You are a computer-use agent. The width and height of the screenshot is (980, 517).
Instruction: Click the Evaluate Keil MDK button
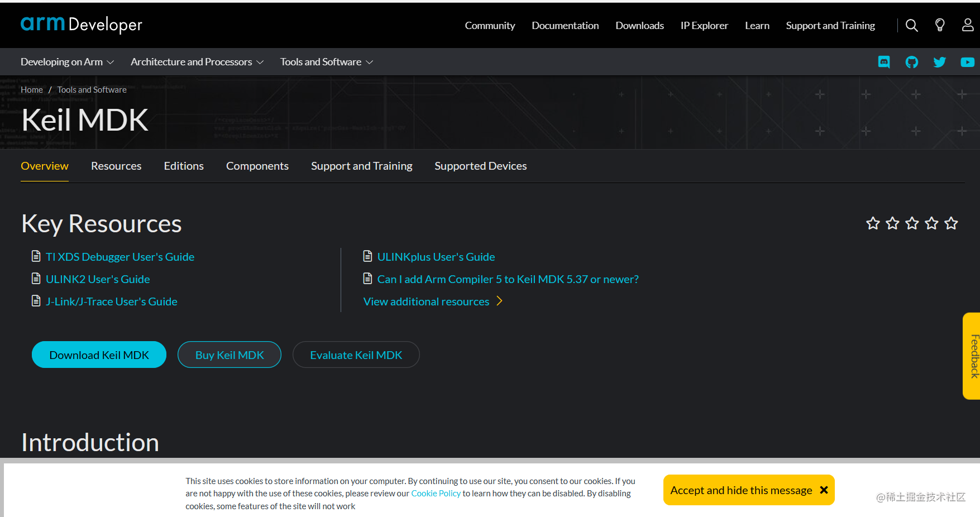tap(356, 355)
